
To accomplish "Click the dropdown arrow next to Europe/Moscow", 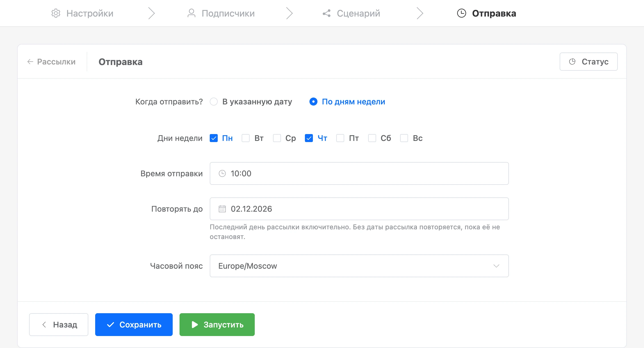I will [x=496, y=266].
